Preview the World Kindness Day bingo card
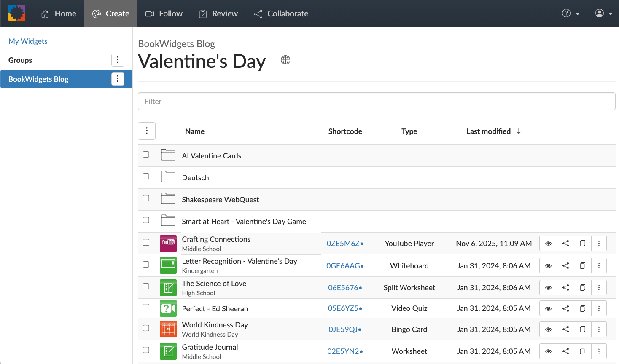 point(548,329)
